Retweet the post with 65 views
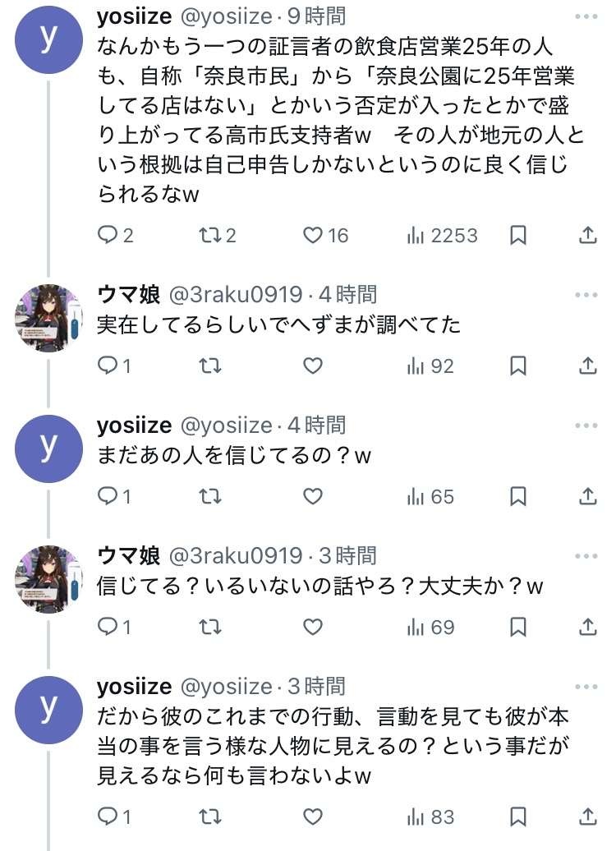Viewport: 616px width, 851px height. pos(210,496)
